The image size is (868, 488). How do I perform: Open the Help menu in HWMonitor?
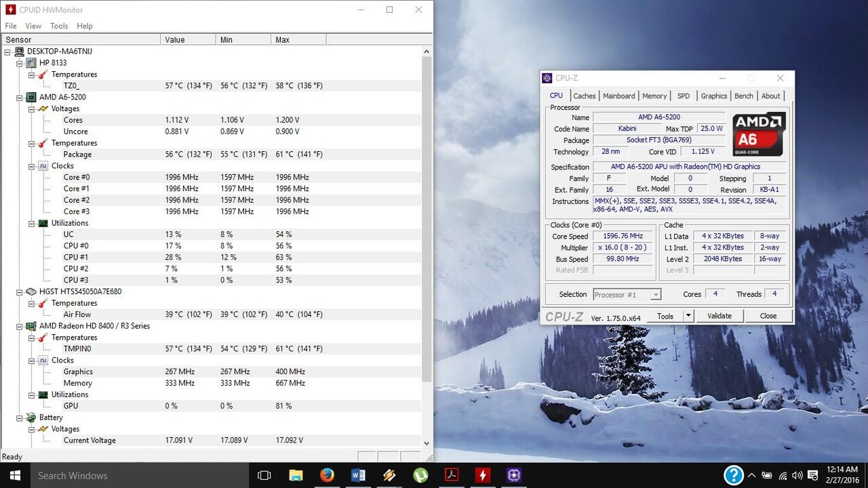point(85,26)
